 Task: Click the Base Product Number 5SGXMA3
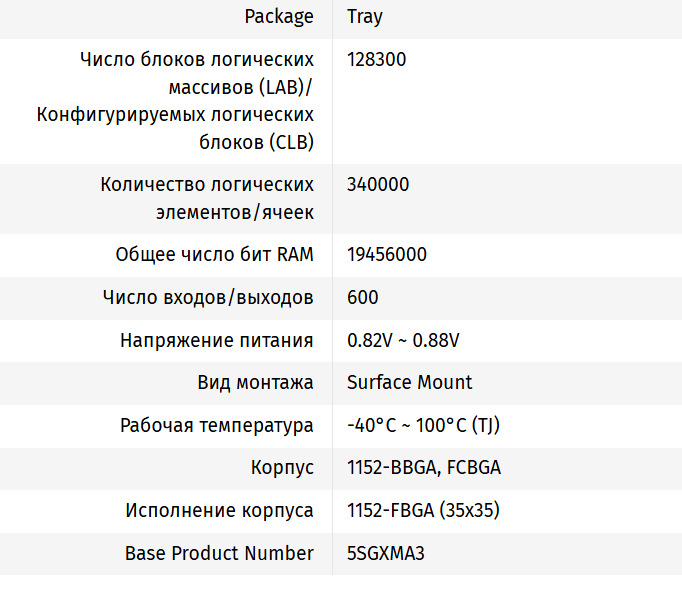click(x=386, y=553)
